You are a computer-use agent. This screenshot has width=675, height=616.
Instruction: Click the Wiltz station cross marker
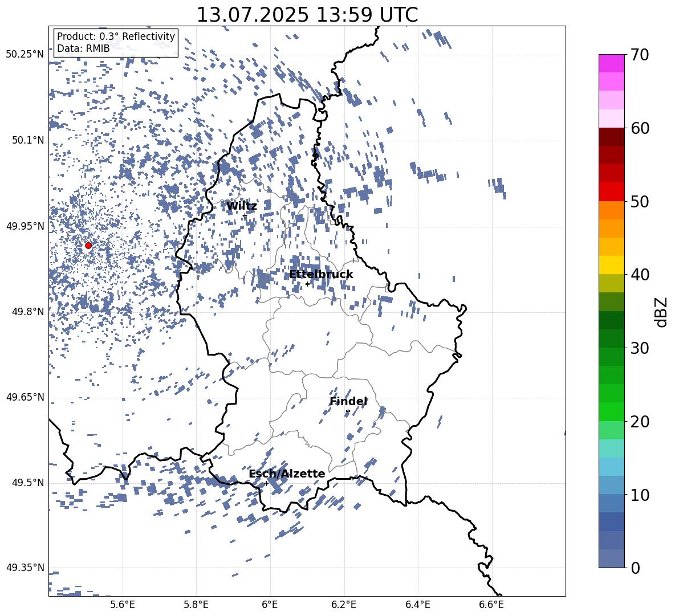245,215
